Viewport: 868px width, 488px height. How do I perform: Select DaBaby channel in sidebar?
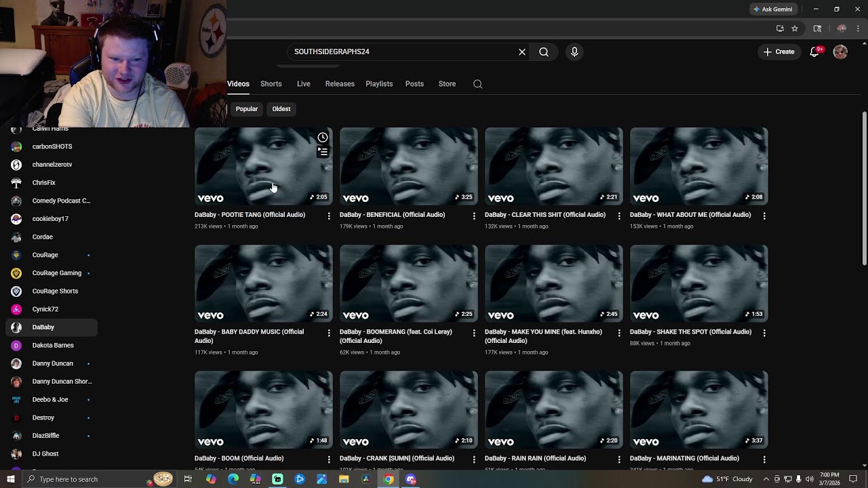(52, 327)
